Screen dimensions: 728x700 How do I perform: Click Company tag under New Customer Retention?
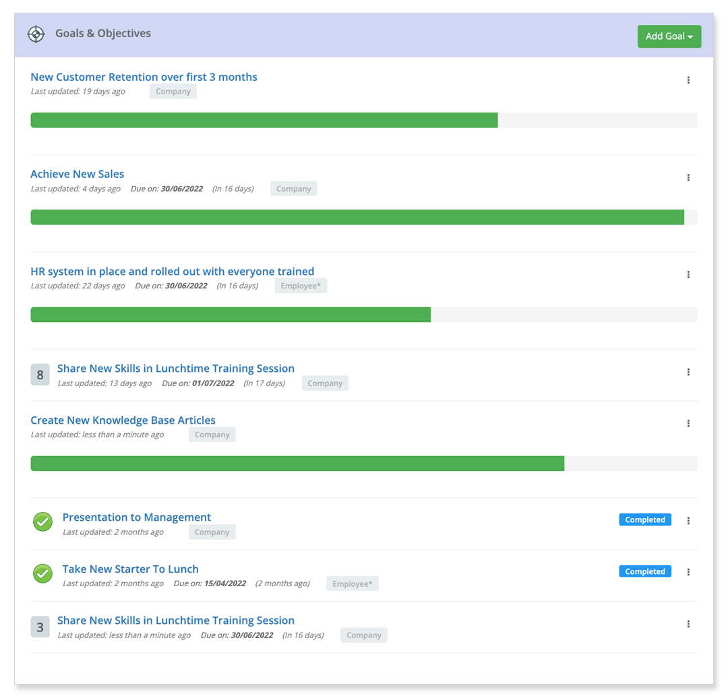click(173, 92)
